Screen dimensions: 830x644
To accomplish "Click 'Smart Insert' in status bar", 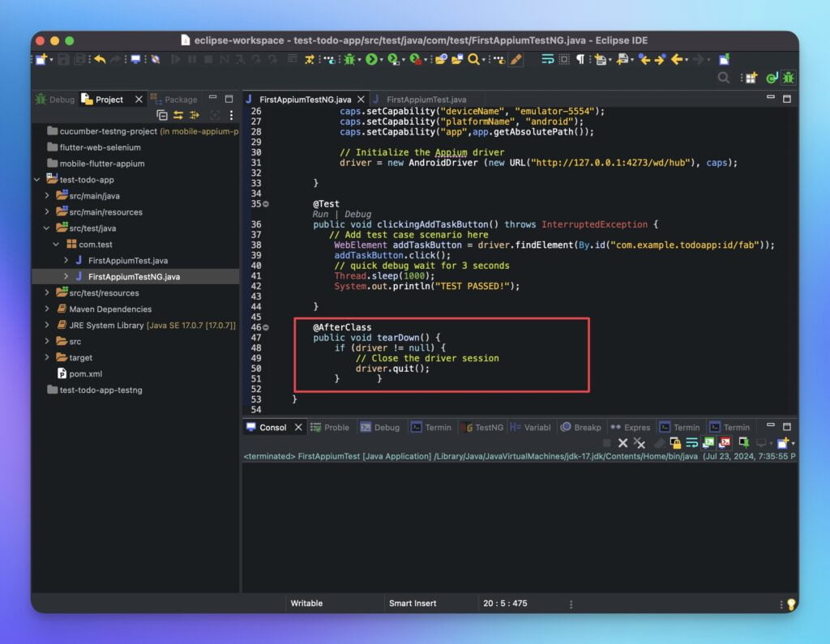I will tap(413, 603).
